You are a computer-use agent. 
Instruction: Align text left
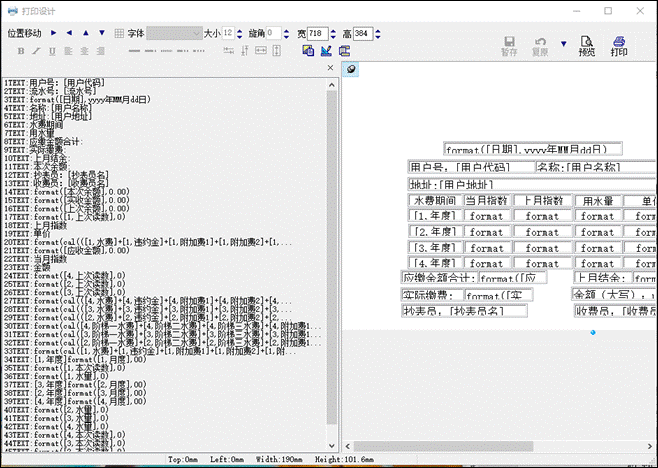point(68,51)
